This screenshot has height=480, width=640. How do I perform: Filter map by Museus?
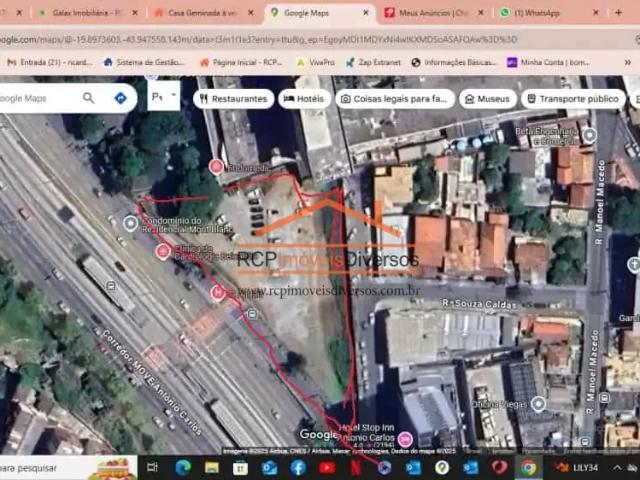coord(488,99)
